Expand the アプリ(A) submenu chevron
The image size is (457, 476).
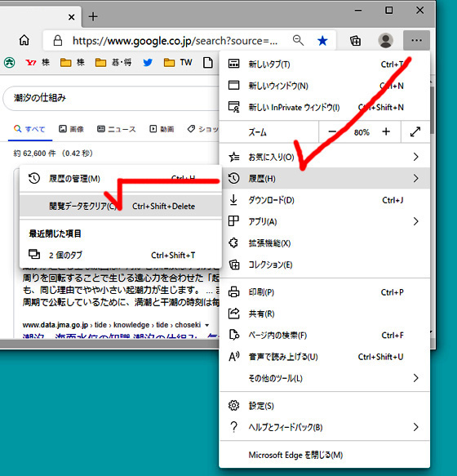(415, 221)
